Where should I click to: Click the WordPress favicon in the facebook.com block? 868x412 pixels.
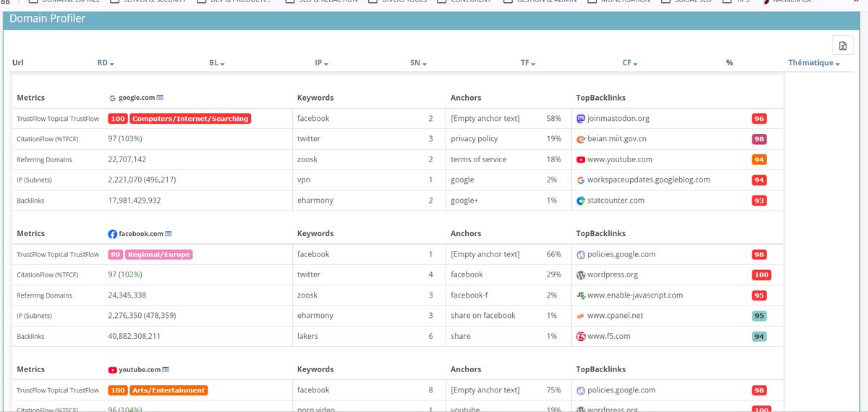[x=581, y=275]
